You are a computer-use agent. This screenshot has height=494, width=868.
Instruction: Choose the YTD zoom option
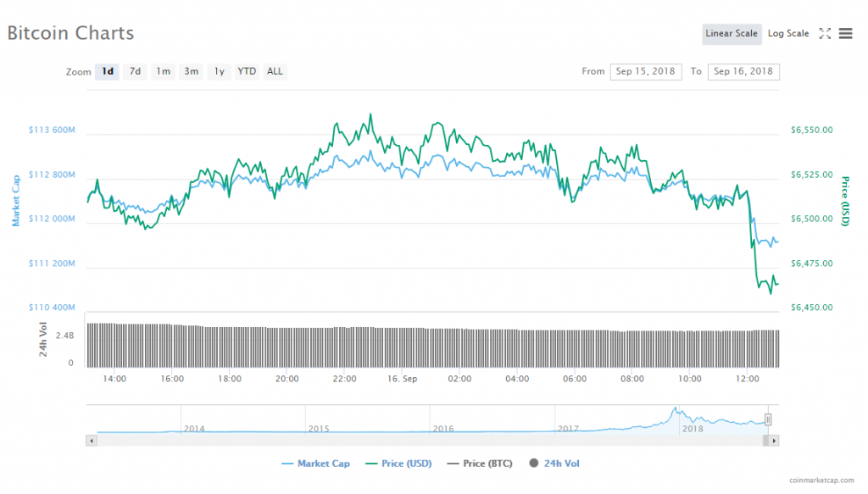pos(247,72)
